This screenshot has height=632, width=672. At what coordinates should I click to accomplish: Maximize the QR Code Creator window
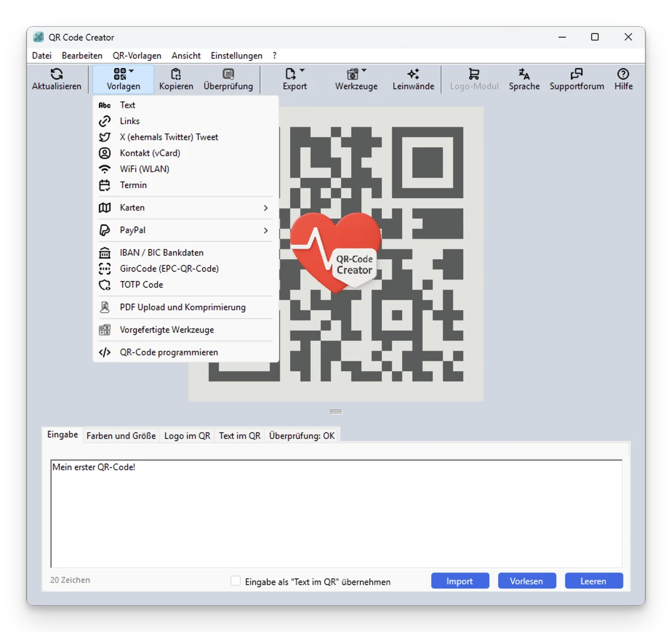coord(595,37)
